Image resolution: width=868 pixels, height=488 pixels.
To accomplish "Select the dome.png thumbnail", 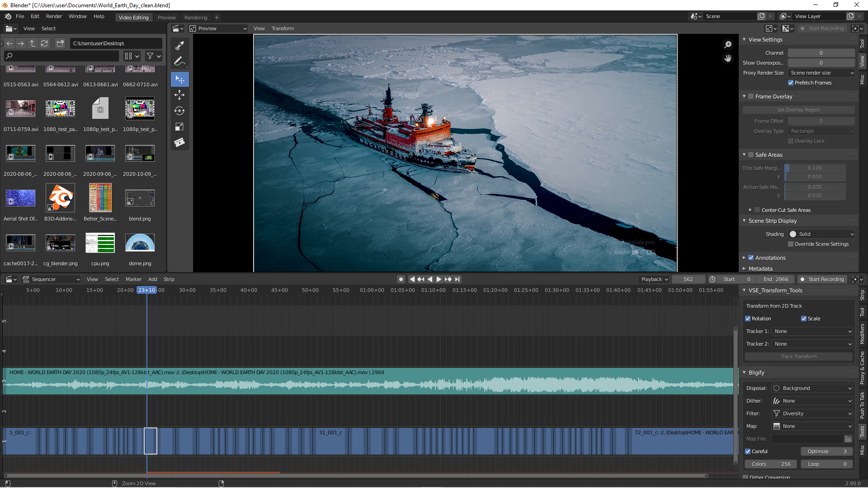I will [x=140, y=243].
